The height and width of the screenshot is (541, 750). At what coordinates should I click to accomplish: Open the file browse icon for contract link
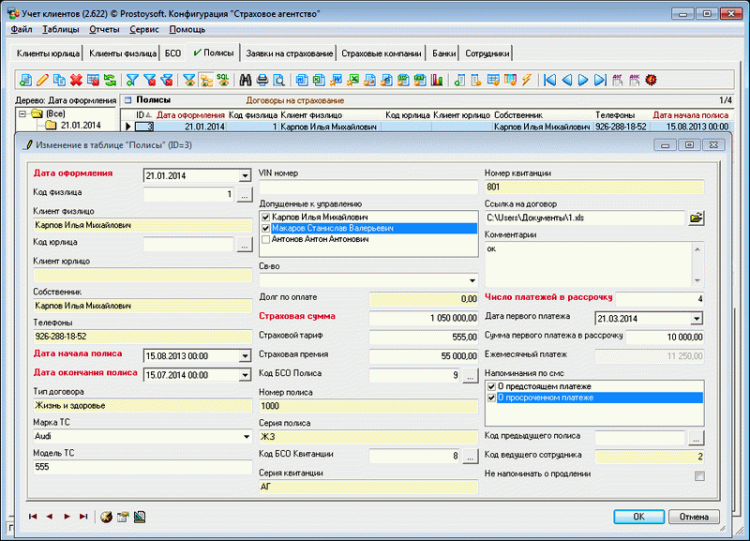(697, 216)
